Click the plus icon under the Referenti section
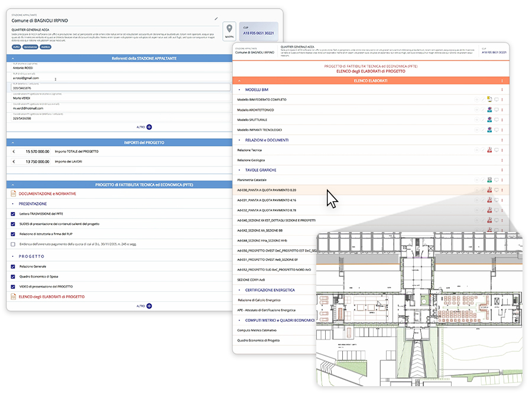532x395 pixels. pos(150,127)
